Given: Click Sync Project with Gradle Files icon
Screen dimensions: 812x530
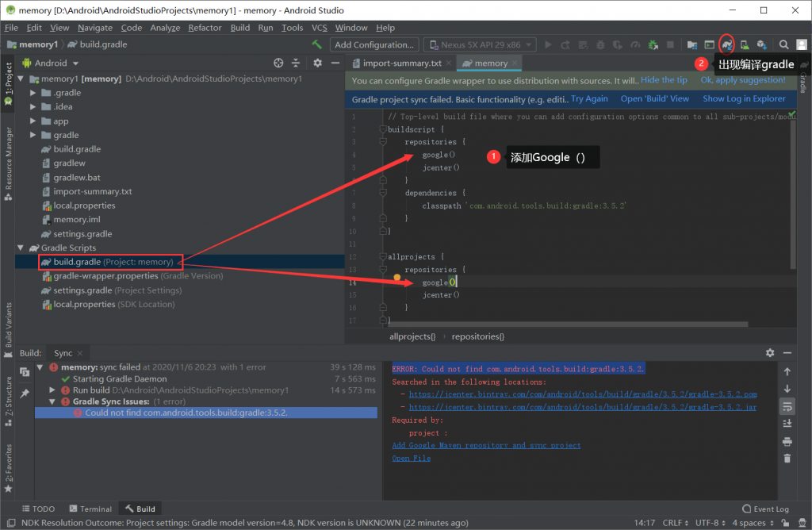Looking at the screenshot, I should pos(727,44).
